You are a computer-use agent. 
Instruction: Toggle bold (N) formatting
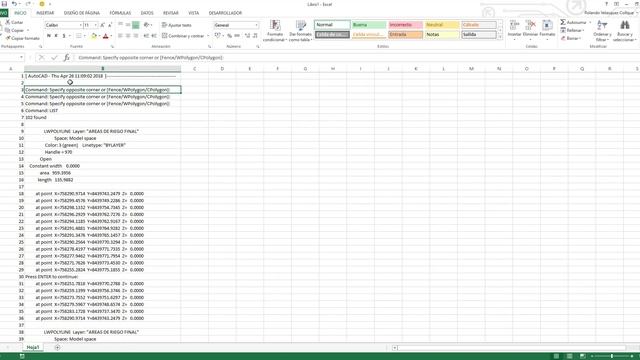pos(49,36)
